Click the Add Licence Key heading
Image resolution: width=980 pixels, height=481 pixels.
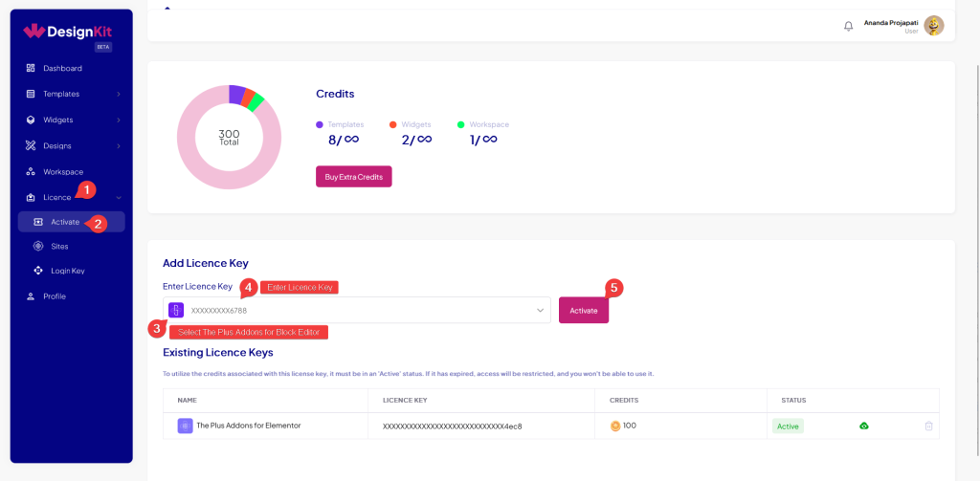[206, 263]
